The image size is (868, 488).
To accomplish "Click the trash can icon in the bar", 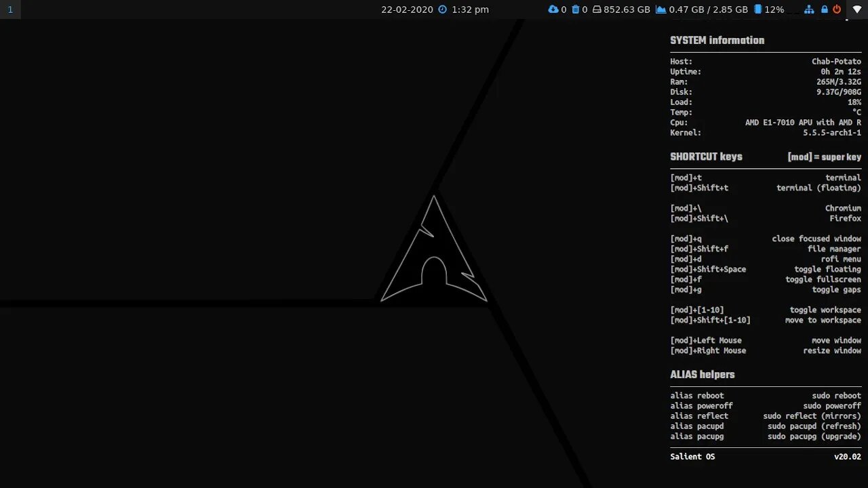I will coord(576,9).
